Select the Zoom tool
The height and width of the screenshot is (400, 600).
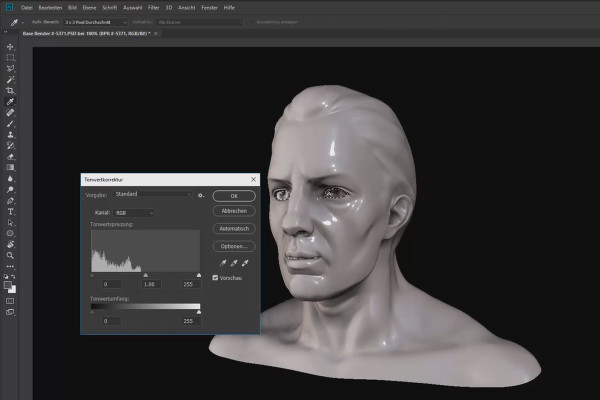(10, 255)
